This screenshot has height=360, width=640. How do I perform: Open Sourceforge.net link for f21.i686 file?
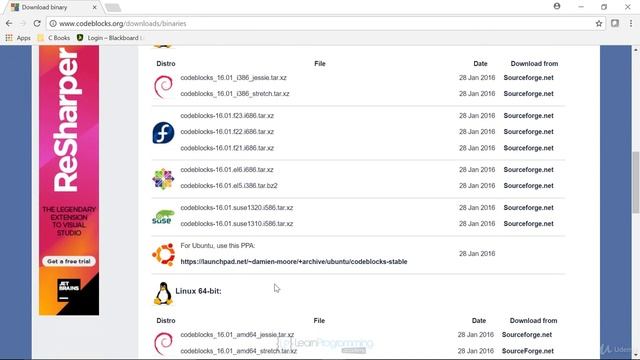529,148
